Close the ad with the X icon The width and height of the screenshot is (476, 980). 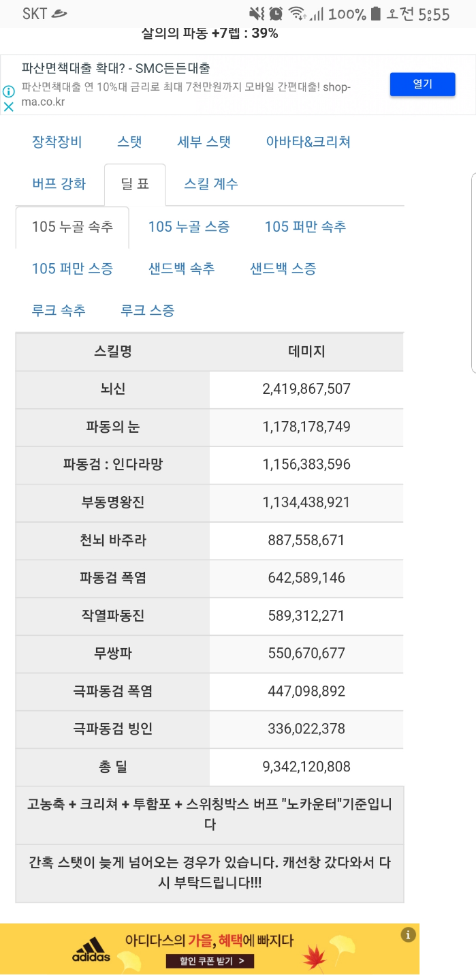(9, 106)
